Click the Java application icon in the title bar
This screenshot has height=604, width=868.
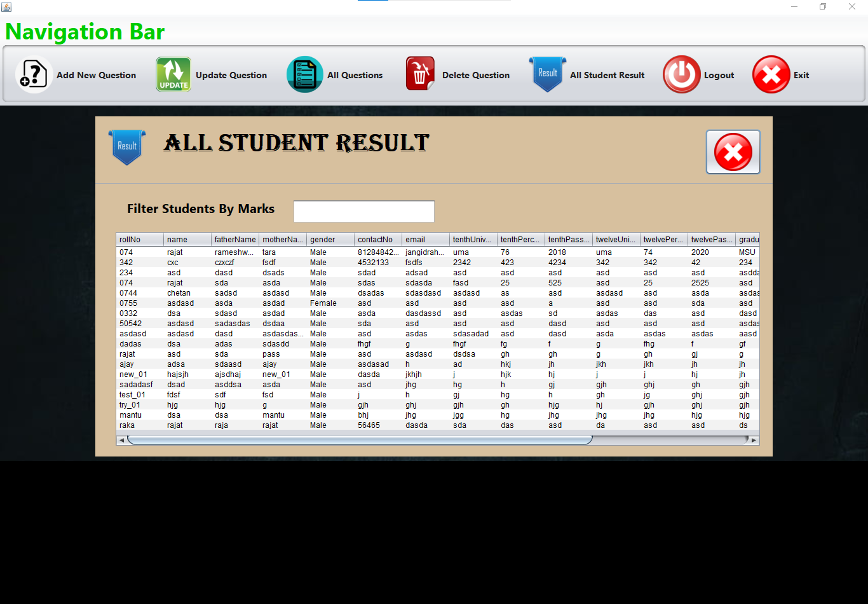[x=6, y=6]
